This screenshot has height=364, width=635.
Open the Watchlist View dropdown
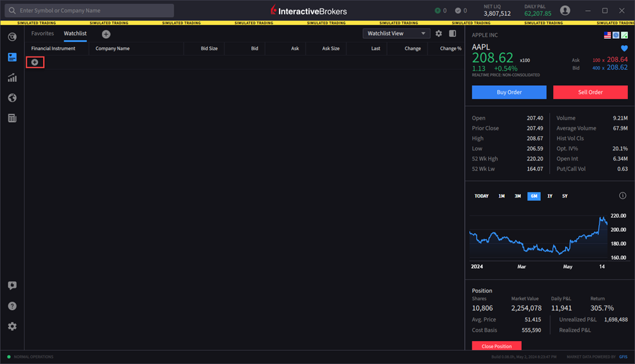pos(395,34)
